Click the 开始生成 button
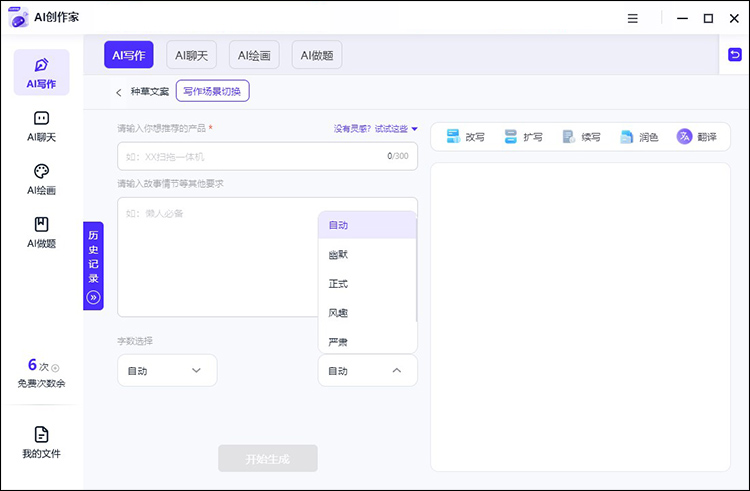 268,459
